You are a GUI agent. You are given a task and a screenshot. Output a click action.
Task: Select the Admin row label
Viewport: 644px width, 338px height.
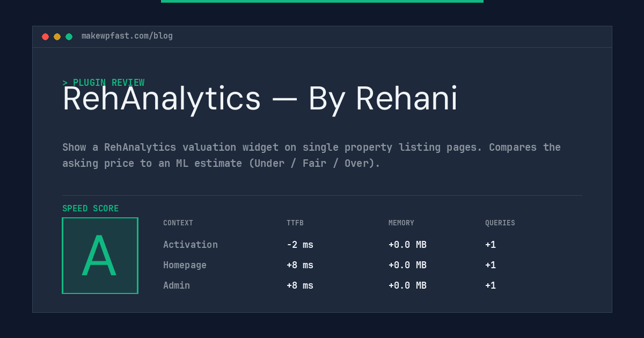pyautogui.click(x=177, y=285)
